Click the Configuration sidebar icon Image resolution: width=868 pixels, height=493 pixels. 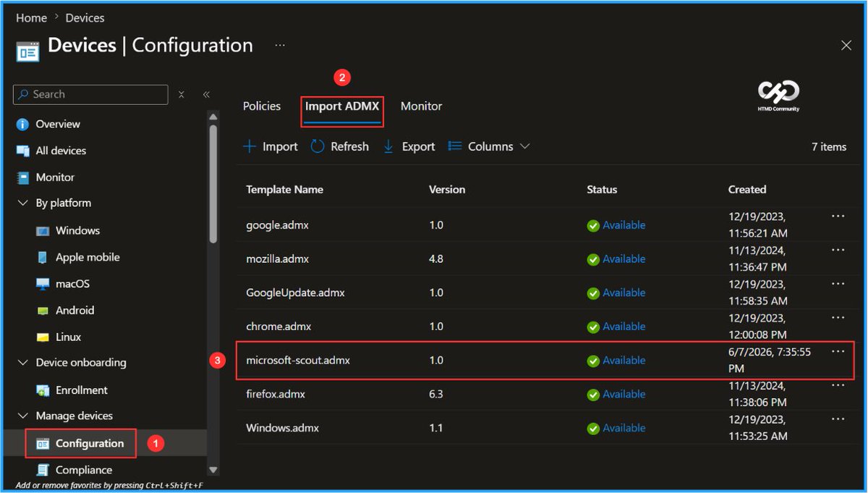pyautogui.click(x=43, y=444)
